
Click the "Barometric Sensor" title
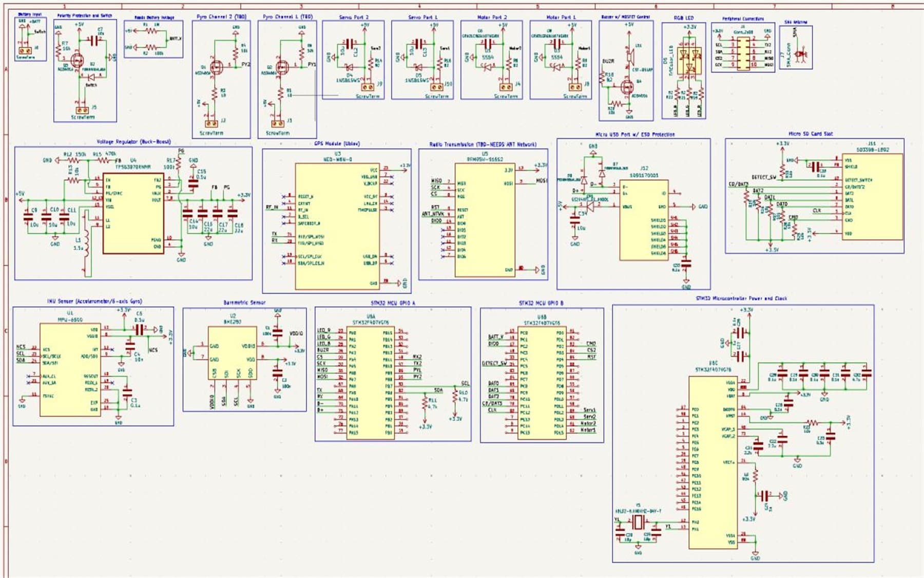(x=244, y=303)
